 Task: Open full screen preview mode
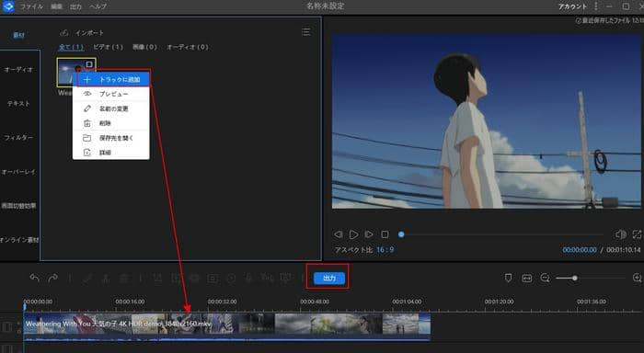pos(637,234)
